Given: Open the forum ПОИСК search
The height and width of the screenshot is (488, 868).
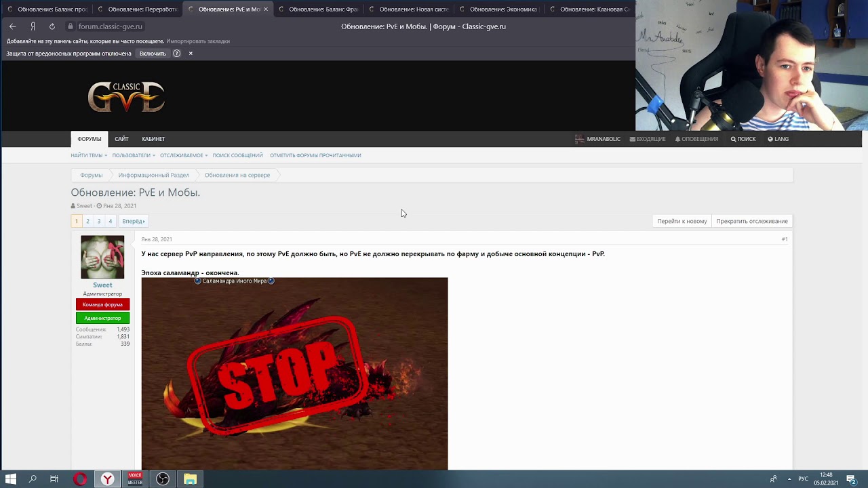Looking at the screenshot, I should point(743,139).
